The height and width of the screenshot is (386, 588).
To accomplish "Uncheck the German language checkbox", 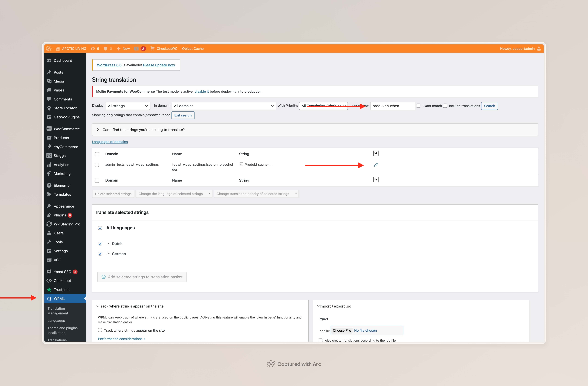I will click(100, 254).
